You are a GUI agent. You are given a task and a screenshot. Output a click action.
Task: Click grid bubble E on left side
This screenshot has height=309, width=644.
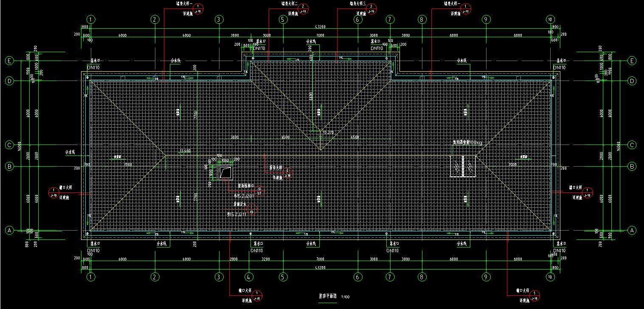pos(9,61)
